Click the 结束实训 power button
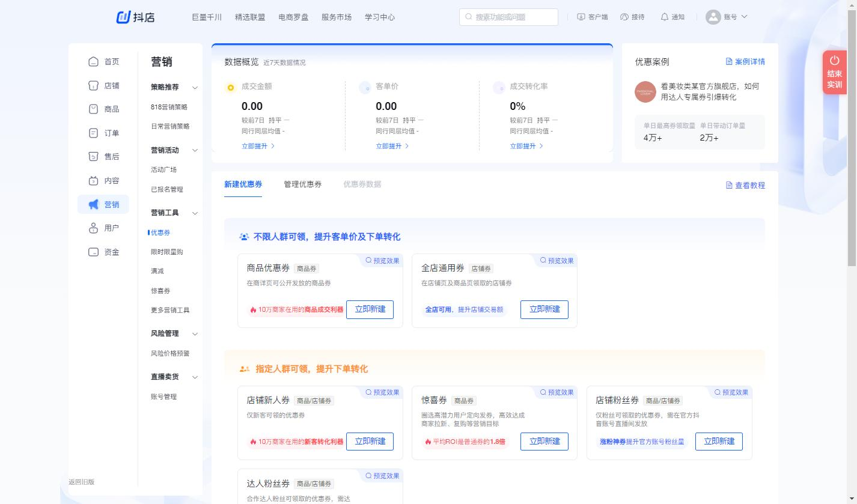 [x=834, y=73]
